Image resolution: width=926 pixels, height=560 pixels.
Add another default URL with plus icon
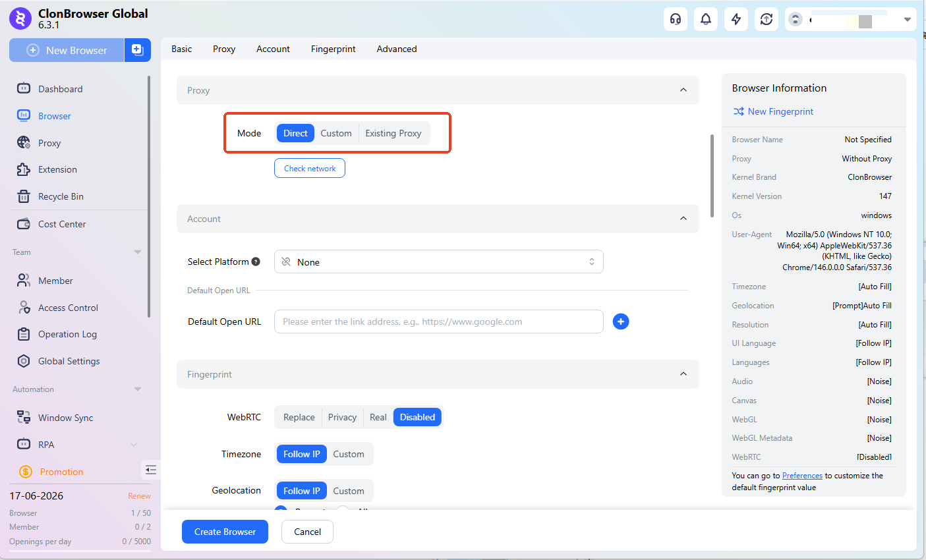coord(621,322)
